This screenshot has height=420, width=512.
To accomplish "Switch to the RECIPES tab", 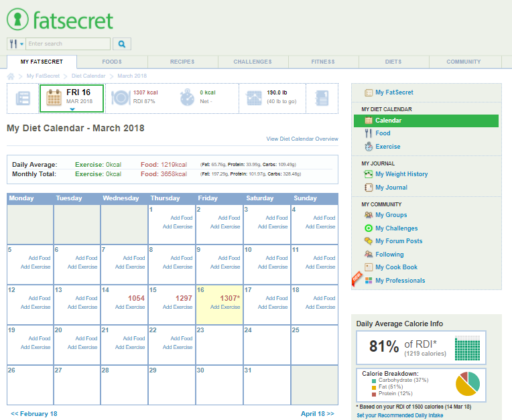I will (x=182, y=62).
